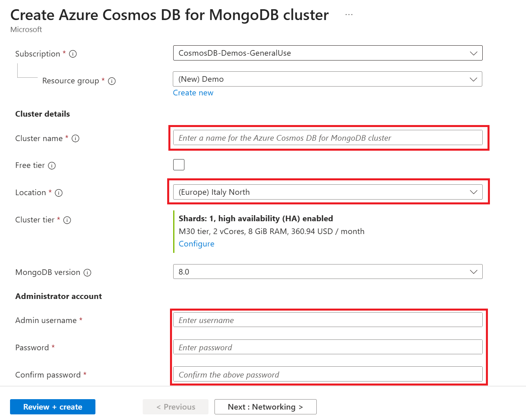Click the Create new resource group link

[193, 93]
